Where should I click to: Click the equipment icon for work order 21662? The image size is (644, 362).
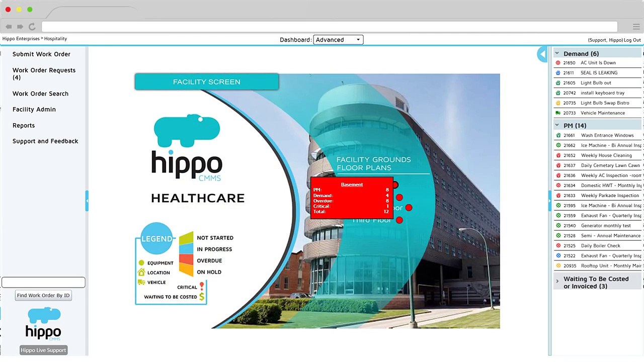(558, 145)
